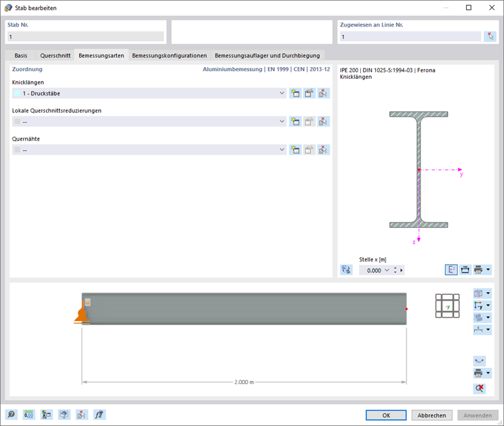Open print options arrow for cross-section graphic

(x=488, y=269)
